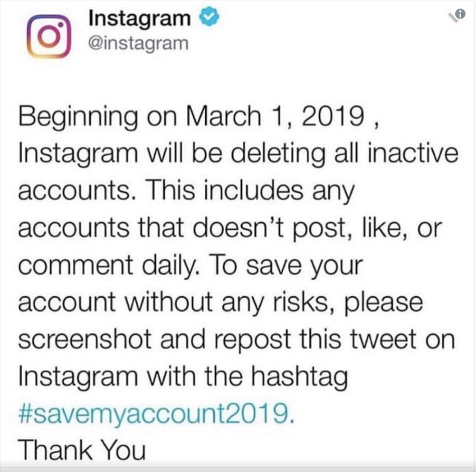Click the words 'deleting all inactive'
This screenshot has height=472, width=476.
point(344,154)
